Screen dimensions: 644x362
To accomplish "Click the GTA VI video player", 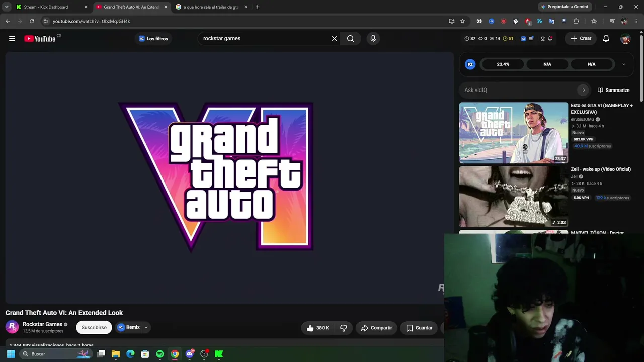I will pyautogui.click(x=229, y=177).
